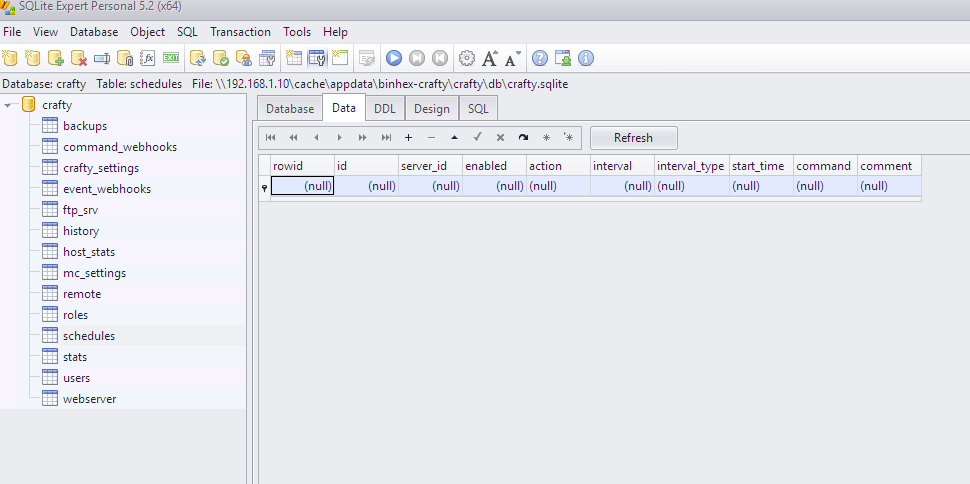
Task: Open the View menu
Action: [45, 32]
